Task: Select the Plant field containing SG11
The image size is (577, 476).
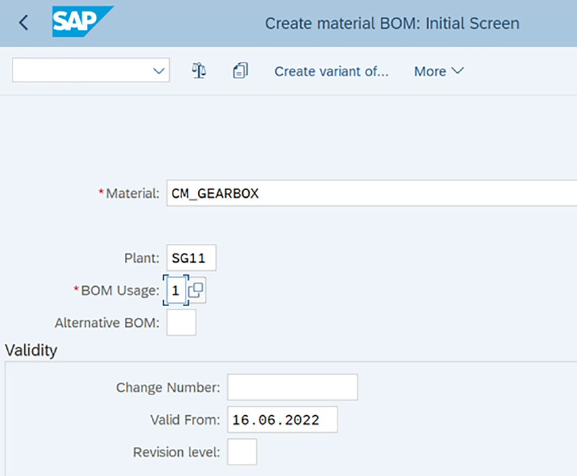Action: click(x=191, y=258)
